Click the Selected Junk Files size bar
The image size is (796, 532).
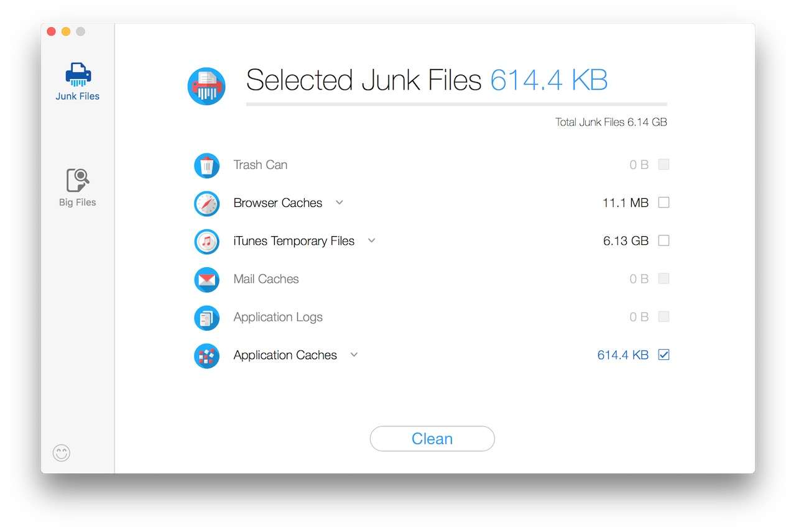point(456,104)
